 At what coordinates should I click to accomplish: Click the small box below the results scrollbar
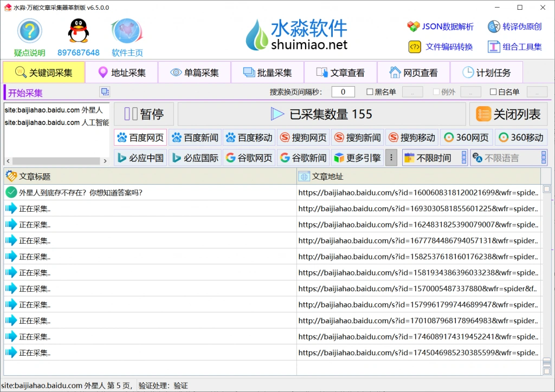(546, 371)
